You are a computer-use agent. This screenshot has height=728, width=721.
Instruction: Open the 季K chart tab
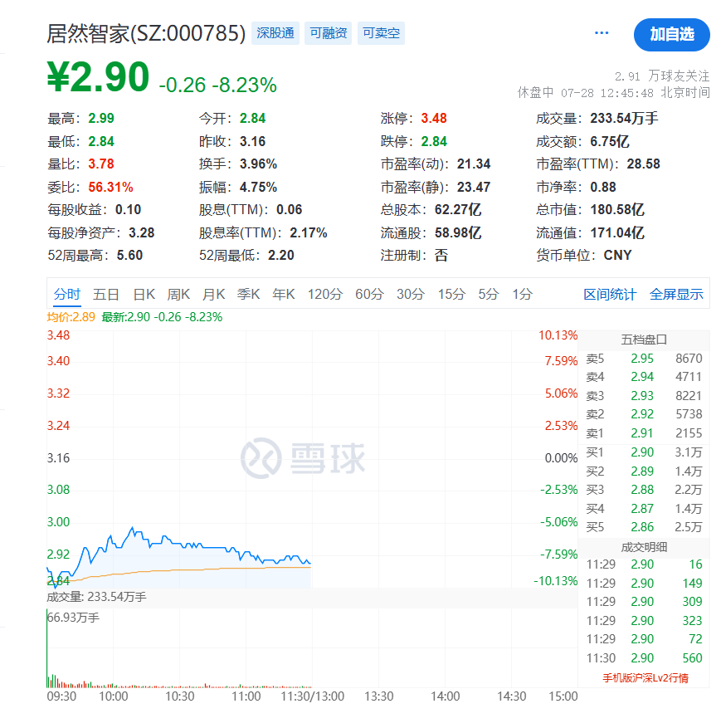248,294
